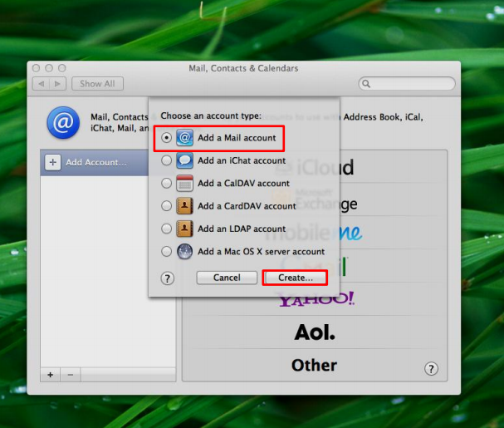Choose the Microsoft Exchange provider
Screen dimensions: 504x428
[x=315, y=200]
